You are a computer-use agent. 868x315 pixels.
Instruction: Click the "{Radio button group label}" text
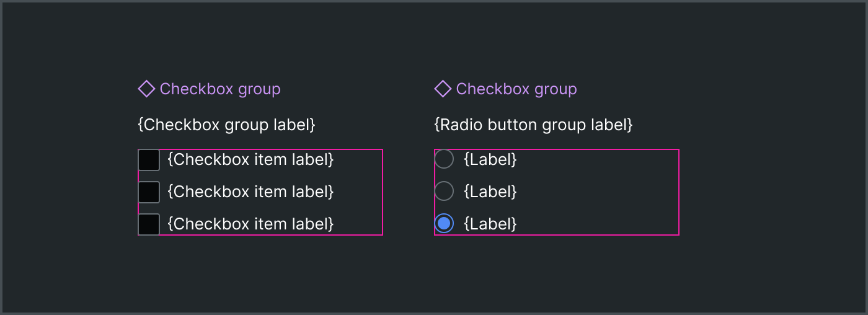(x=533, y=125)
